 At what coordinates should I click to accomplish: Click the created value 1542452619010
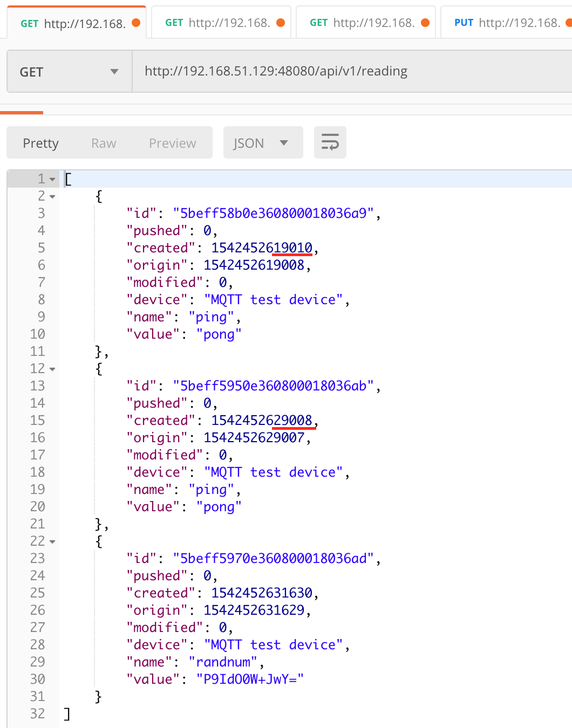coord(262,248)
